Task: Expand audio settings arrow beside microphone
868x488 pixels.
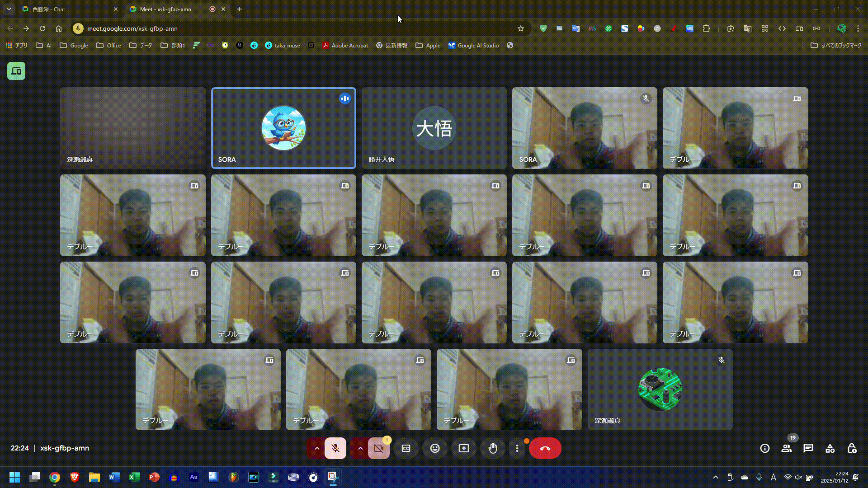Action: tap(317, 448)
